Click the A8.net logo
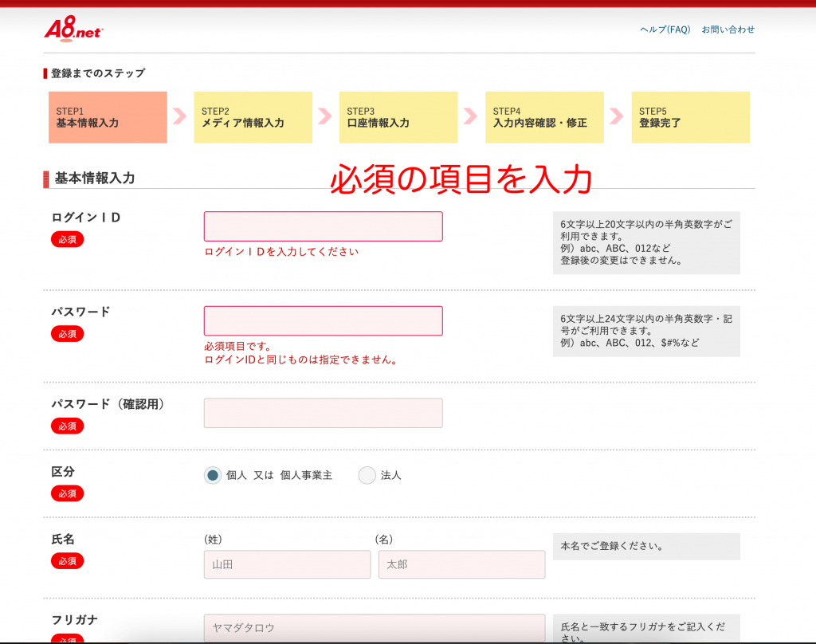The height and width of the screenshot is (644, 816). (73, 29)
